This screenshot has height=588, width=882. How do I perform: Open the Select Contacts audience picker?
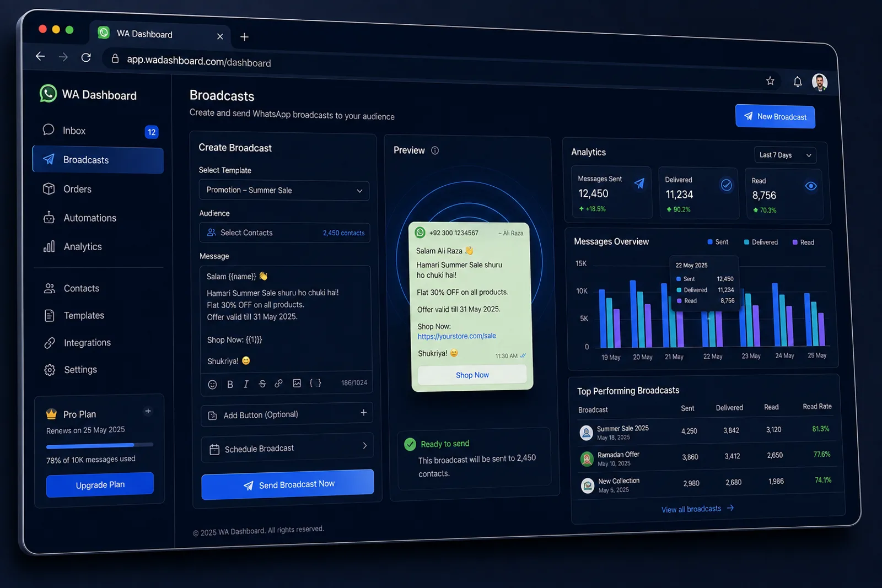click(x=284, y=233)
